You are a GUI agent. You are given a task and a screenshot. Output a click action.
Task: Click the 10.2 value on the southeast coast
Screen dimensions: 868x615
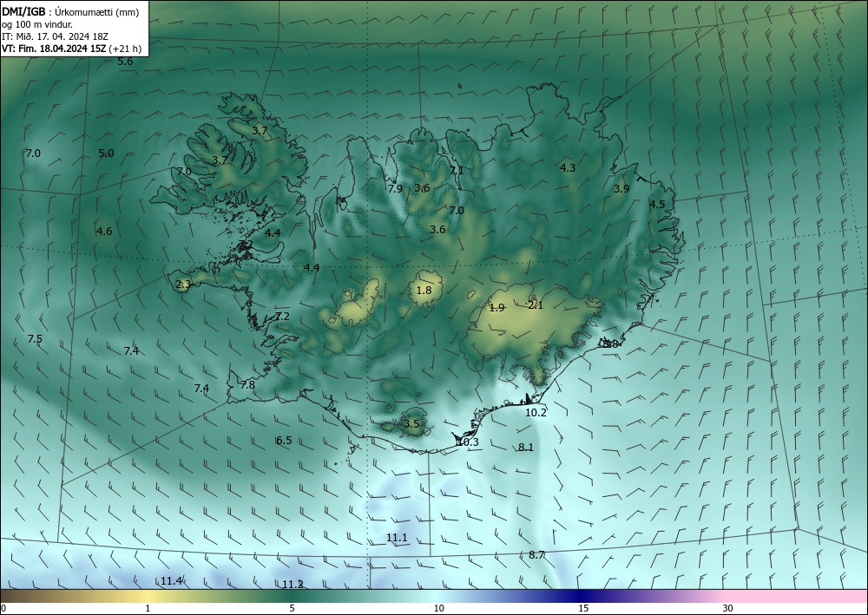tap(536, 413)
